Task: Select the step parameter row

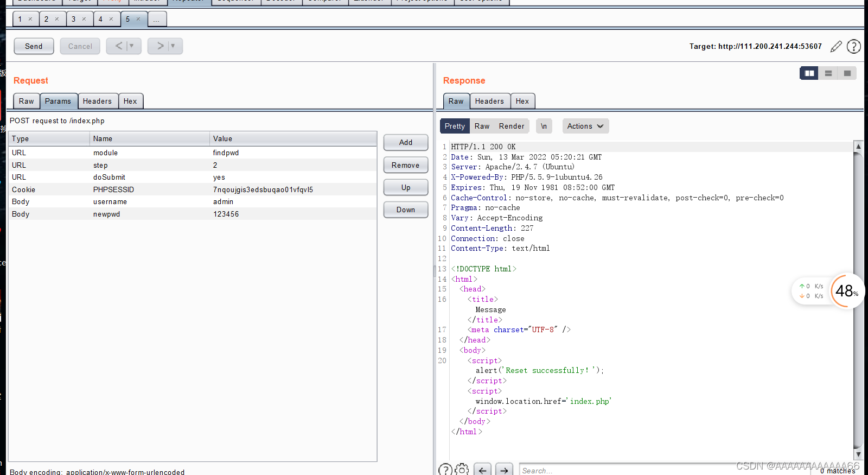Action: pos(193,165)
